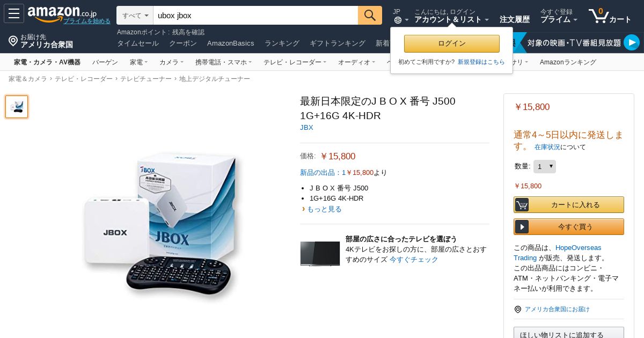Screen dimensions: 644x338
Task: Click the JP language globe icon
Action: [x=398, y=20]
